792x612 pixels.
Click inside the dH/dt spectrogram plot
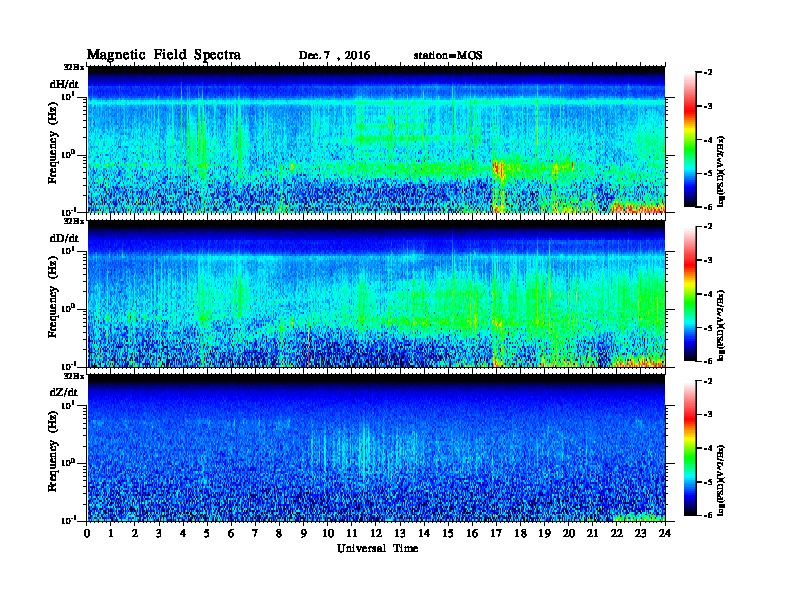[376, 139]
